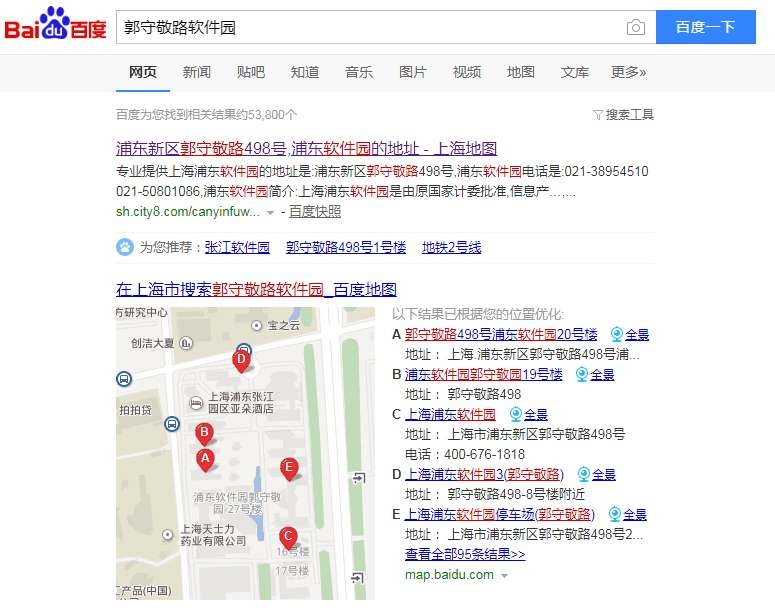This screenshot has width=775, height=611.
Task: Select map marker A
Action: 205,460
